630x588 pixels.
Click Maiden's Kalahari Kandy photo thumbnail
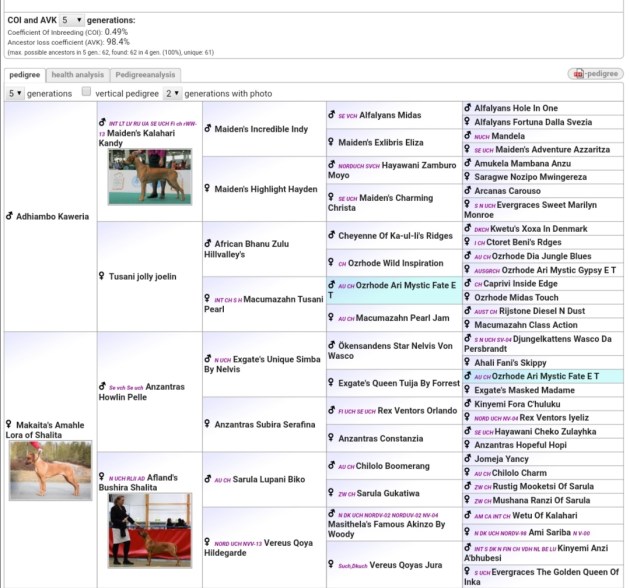(x=148, y=177)
